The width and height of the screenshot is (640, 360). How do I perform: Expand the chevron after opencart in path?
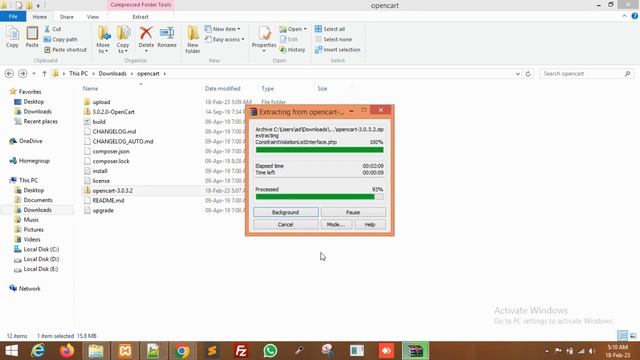(x=164, y=74)
